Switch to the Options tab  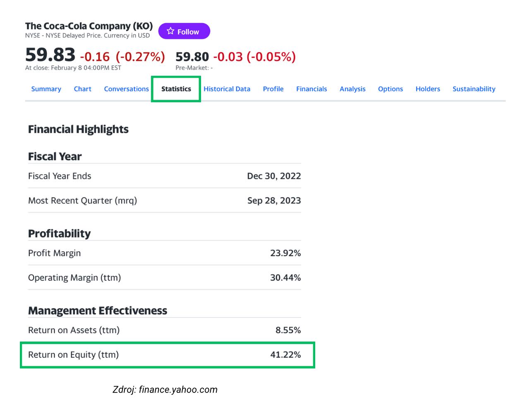click(x=391, y=89)
